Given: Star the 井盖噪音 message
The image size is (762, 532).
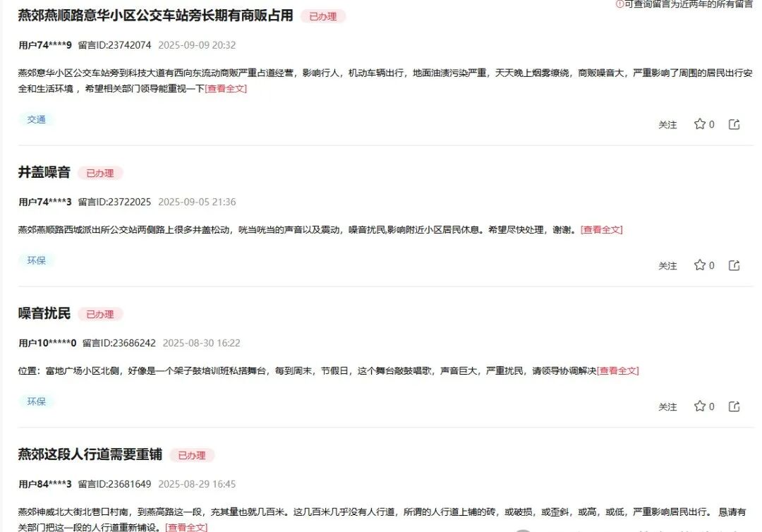Looking at the screenshot, I should 699,265.
